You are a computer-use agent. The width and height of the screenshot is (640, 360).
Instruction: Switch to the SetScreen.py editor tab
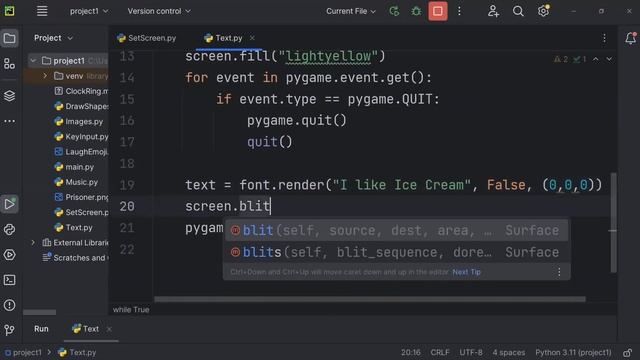coord(147,38)
